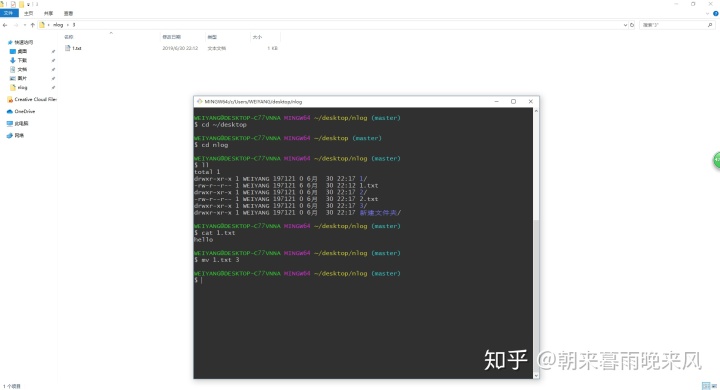
Task: Switch to the 查看 ribbon tab
Action: point(68,13)
